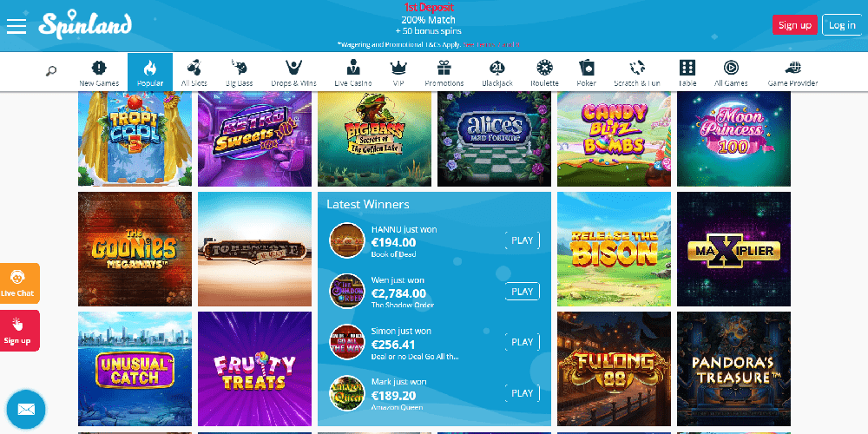Play Book of Dead from winners
Viewport: 868px width, 434px height.
pyautogui.click(x=522, y=240)
